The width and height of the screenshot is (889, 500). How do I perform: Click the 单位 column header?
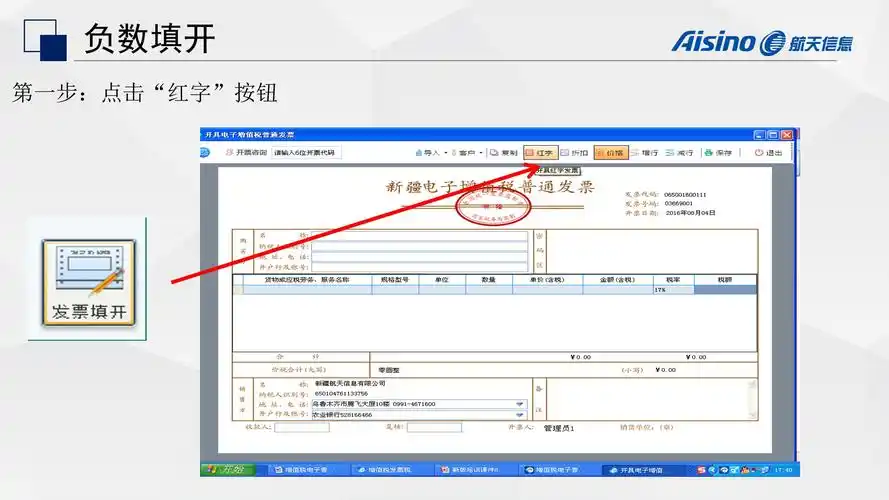442,279
